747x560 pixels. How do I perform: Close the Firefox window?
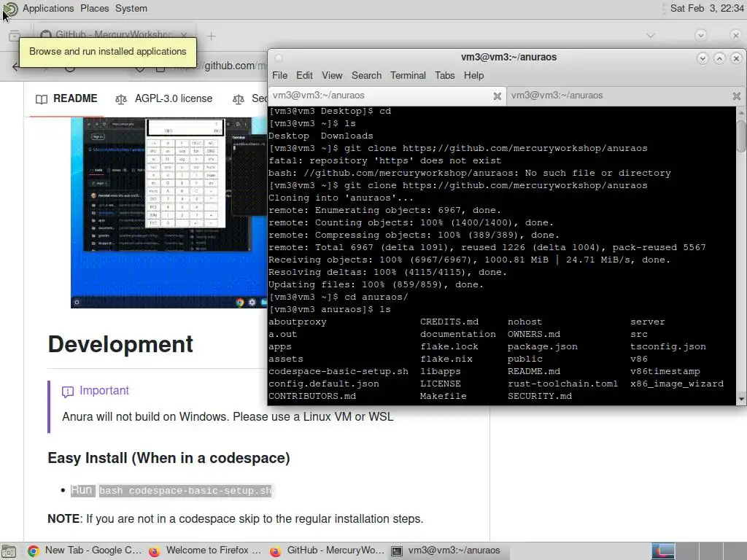pyautogui.click(x=735, y=35)
